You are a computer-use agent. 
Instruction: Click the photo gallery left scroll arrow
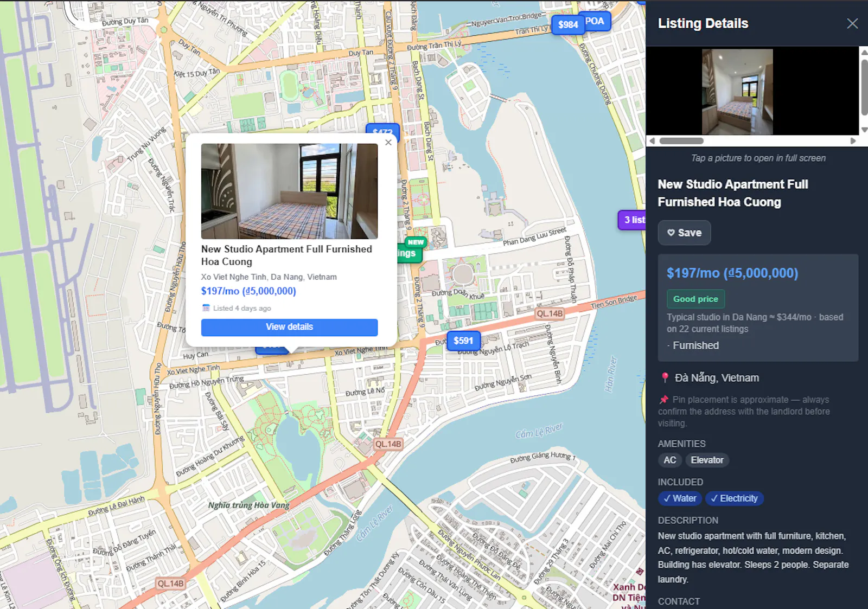pos(652,141)
